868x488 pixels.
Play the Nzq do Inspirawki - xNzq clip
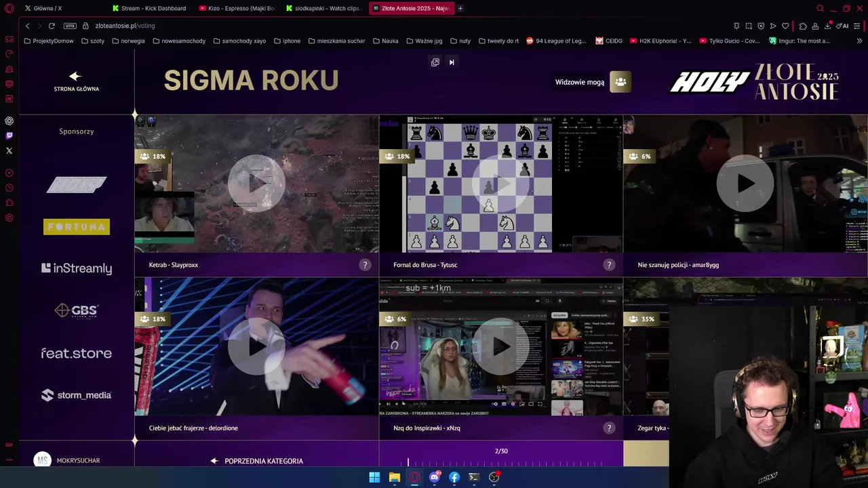tap(500, 346)
